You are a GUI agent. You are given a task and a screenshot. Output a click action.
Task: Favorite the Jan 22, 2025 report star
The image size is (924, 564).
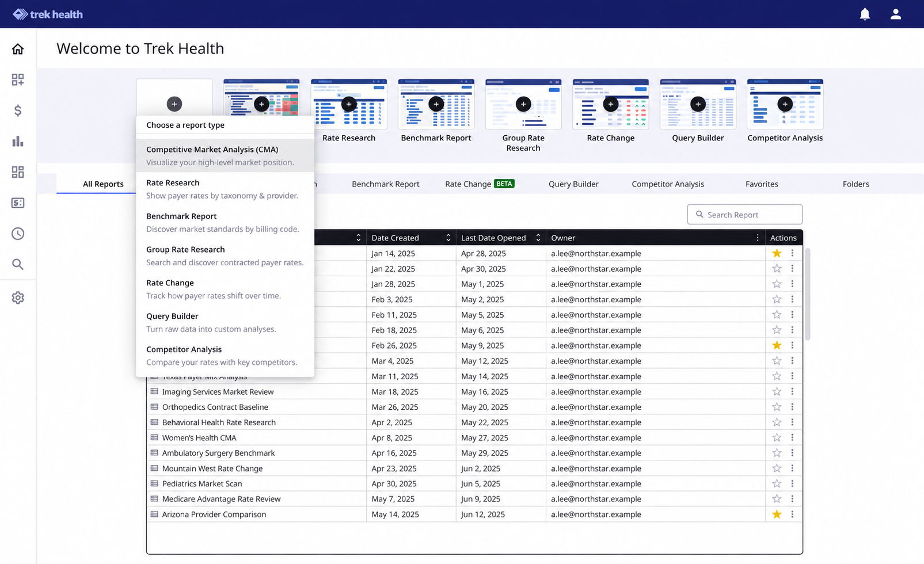point(777,269)
